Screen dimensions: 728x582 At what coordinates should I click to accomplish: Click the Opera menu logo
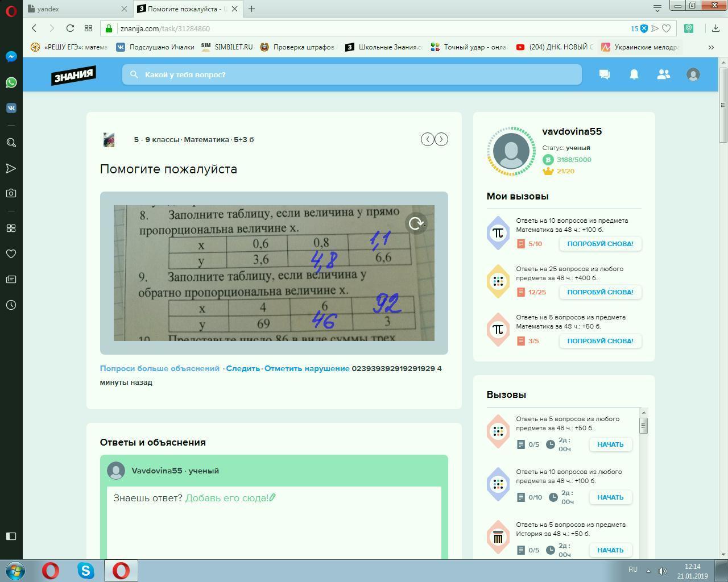point(11,10)
